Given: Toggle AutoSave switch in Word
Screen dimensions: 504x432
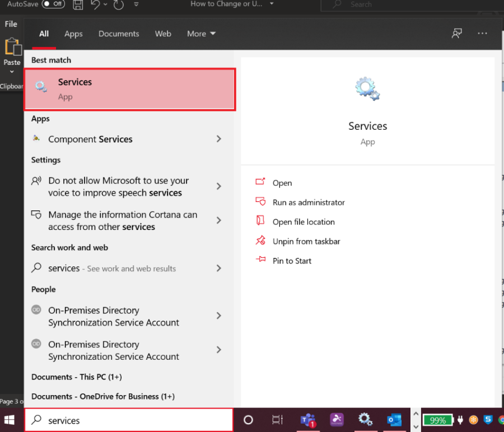Looking at the screenshot, I should [53, 4].
